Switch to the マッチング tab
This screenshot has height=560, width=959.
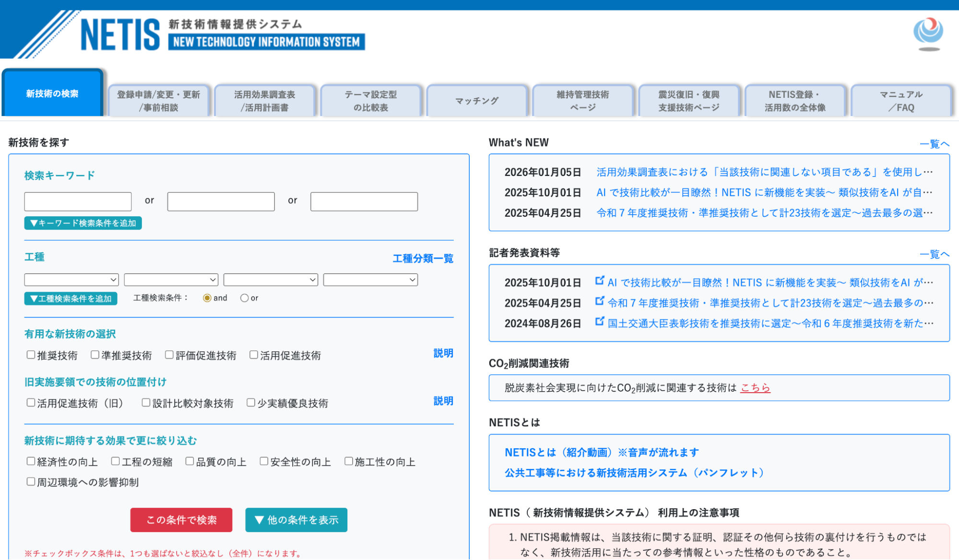point(477,101)
